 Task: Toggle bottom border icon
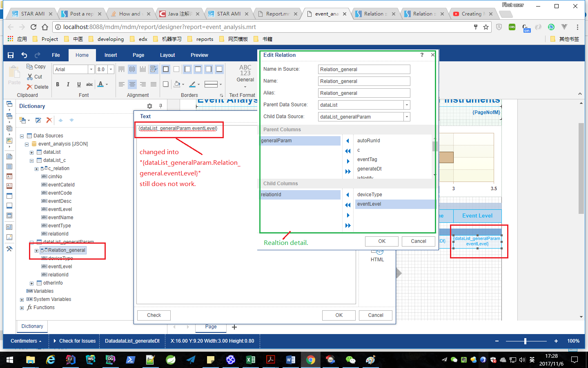point(219,69)
